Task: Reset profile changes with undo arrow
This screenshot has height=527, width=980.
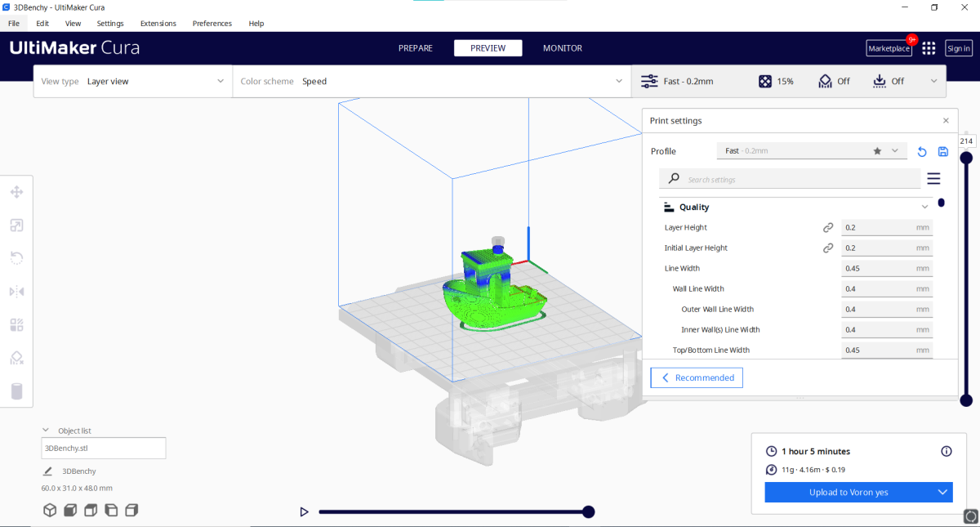Action: (x=922, y=151)
